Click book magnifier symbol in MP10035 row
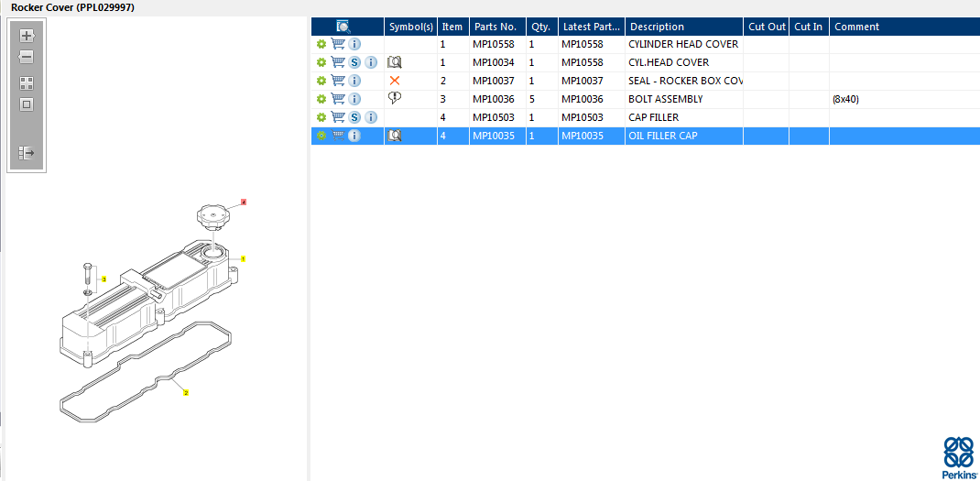The width and height of the screenshot is (980, 481). [x=395, y=135]
